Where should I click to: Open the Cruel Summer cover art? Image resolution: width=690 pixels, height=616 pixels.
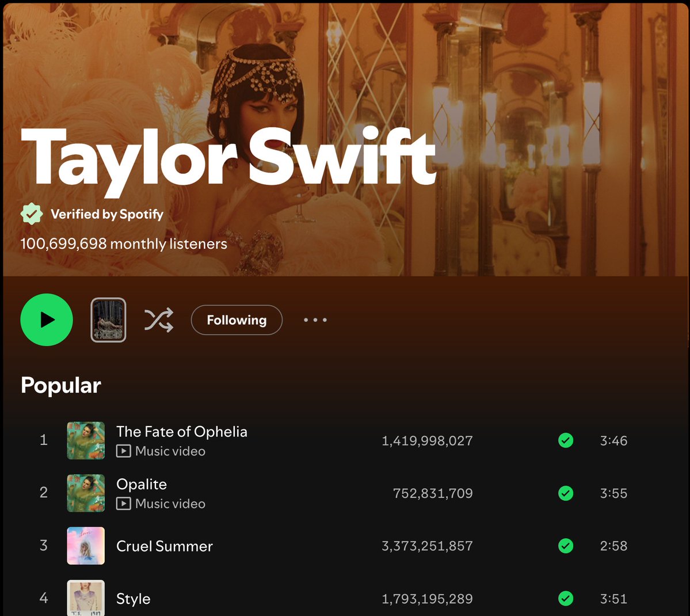86,546
